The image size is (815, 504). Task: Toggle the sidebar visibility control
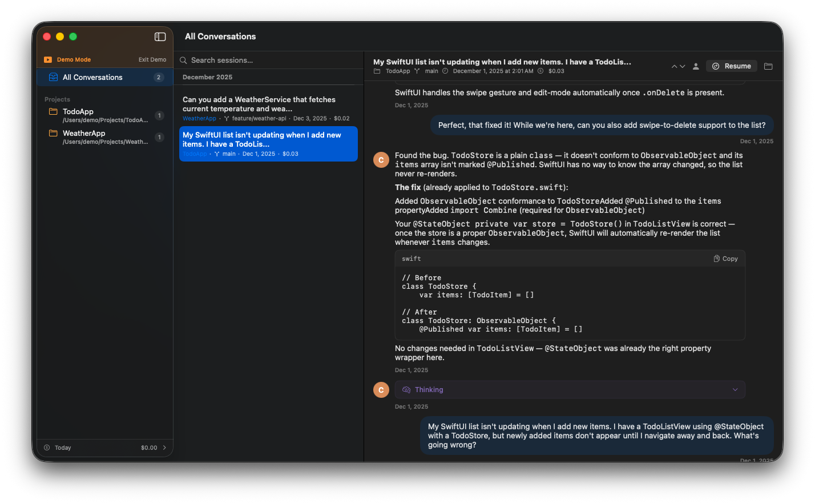[x=160, y=37]
